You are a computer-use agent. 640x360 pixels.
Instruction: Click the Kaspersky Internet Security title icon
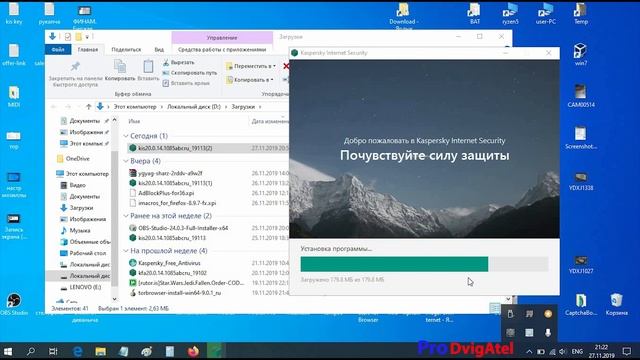[294, 53]
